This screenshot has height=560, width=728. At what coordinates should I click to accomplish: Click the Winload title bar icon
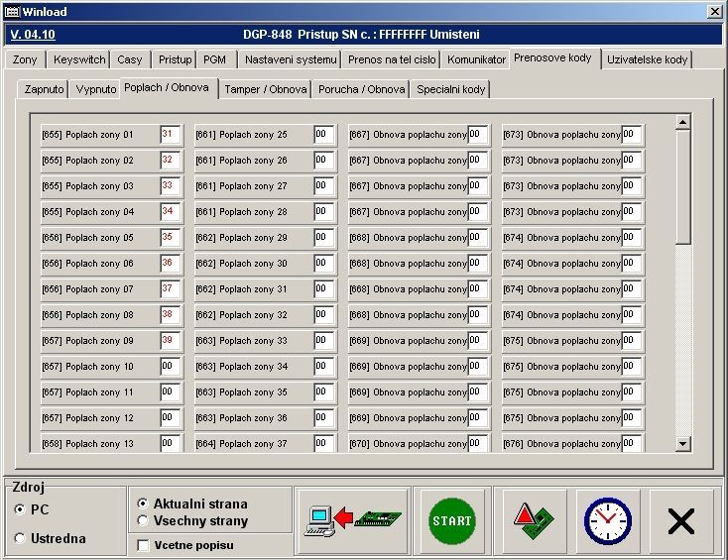(12, 11)
